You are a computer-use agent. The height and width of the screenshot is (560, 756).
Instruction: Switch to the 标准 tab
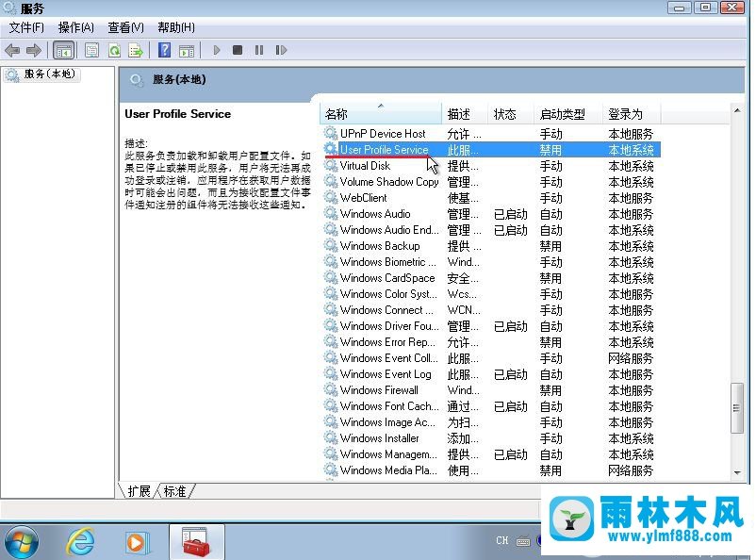click(175, 491)
